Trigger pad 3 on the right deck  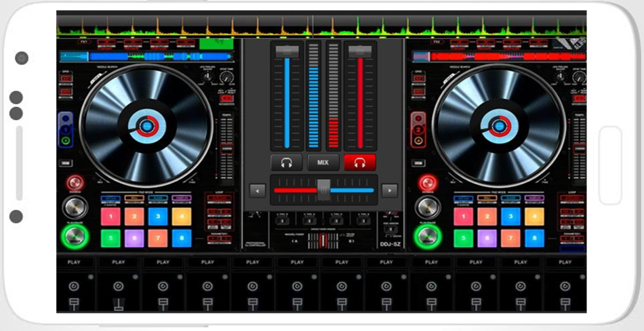(x=511, y=217)
